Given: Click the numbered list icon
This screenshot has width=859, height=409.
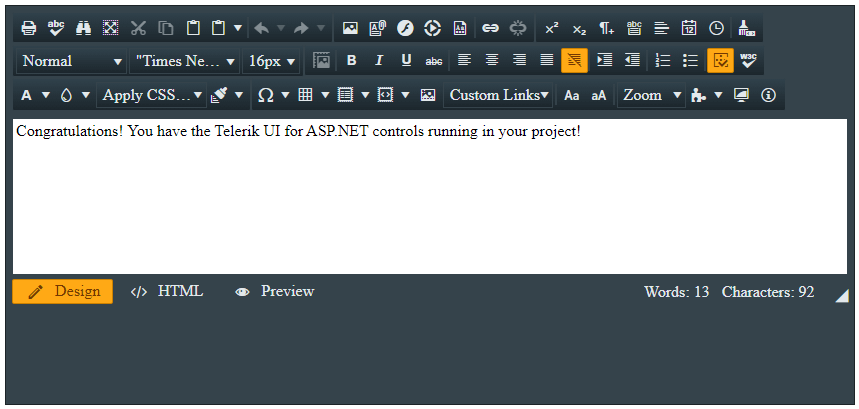Looking at the screenshot, I should pos(662,61).
